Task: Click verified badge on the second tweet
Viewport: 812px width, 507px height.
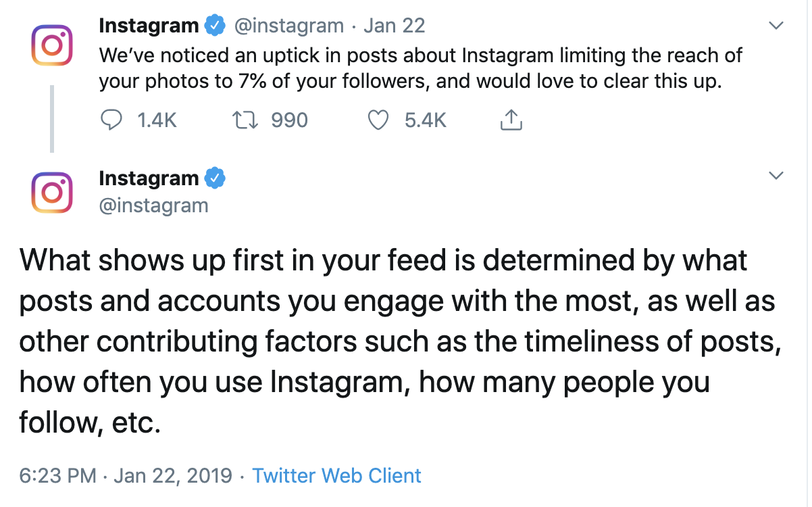Action: tap(215, 178)
